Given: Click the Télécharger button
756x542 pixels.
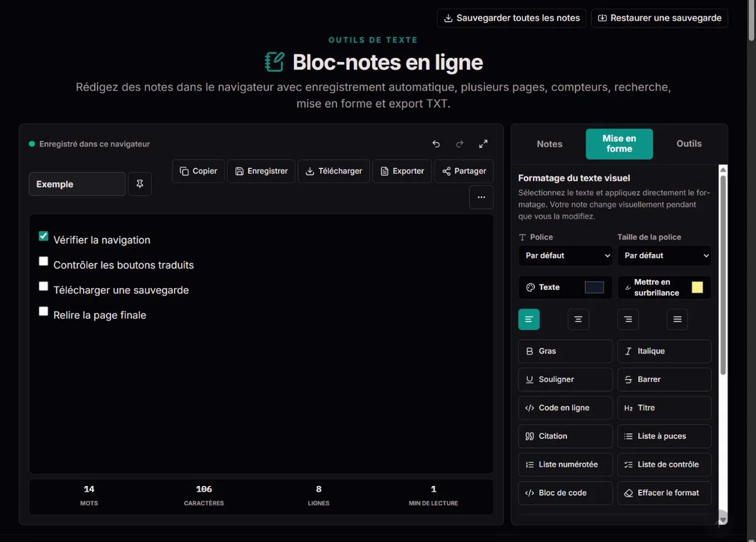Looking at the screenshot, I should point(334,171).
